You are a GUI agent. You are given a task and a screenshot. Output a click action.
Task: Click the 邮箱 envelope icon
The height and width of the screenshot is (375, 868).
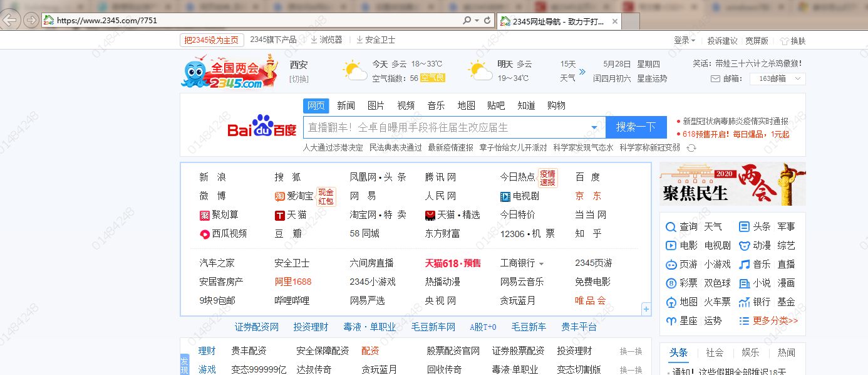(716, 78)
